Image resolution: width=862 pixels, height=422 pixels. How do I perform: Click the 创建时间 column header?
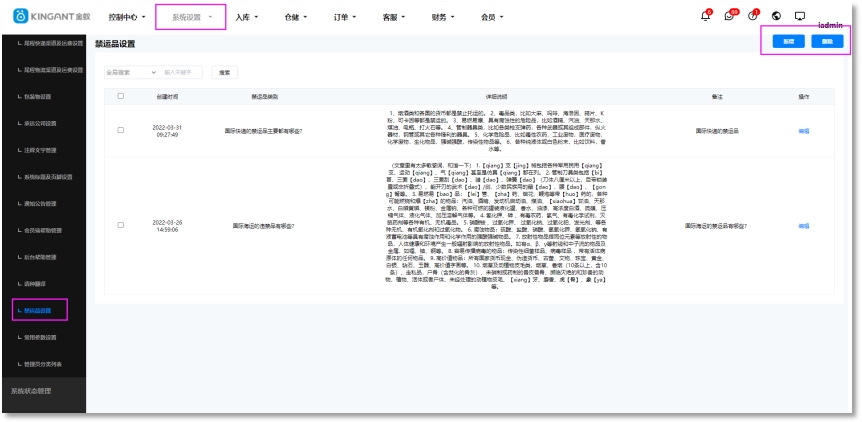point(167,97)
